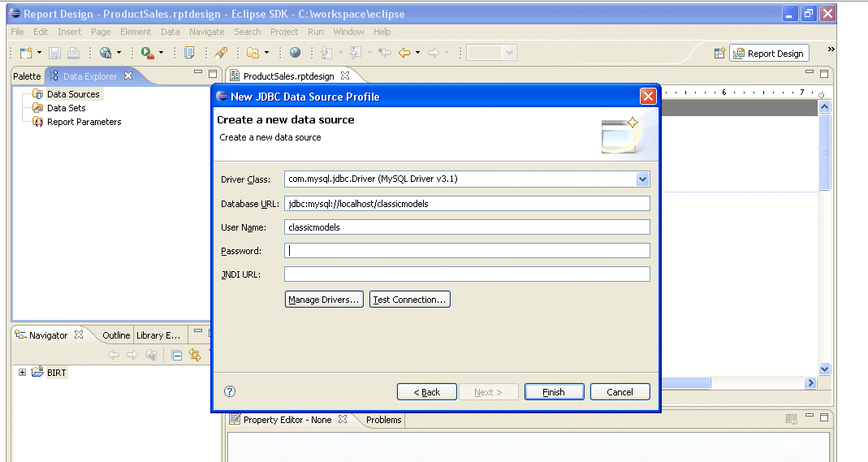Switch to the Outline tab
This screenshot has width=868, height=462.
[116, 335]
